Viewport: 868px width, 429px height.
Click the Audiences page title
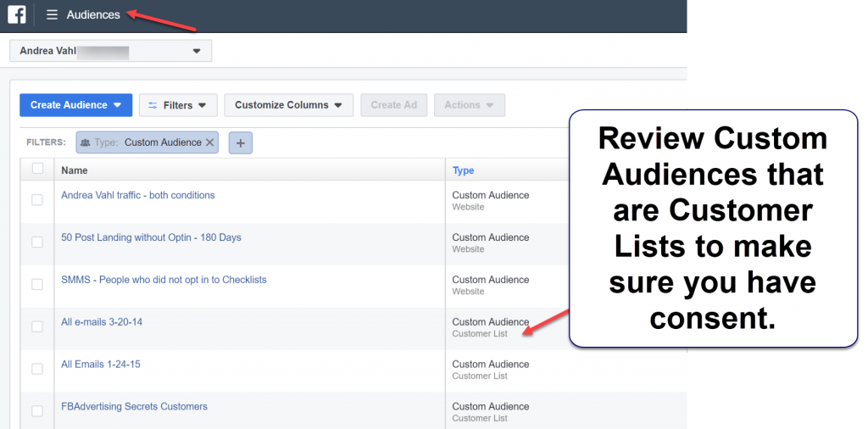pyautogui.click(x=93, y=15)
